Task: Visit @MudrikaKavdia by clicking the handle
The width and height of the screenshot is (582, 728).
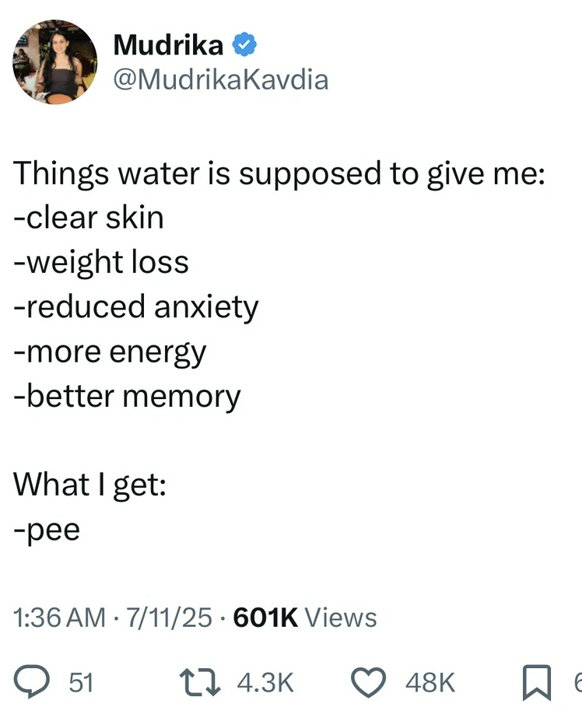Action: (222, 78)
